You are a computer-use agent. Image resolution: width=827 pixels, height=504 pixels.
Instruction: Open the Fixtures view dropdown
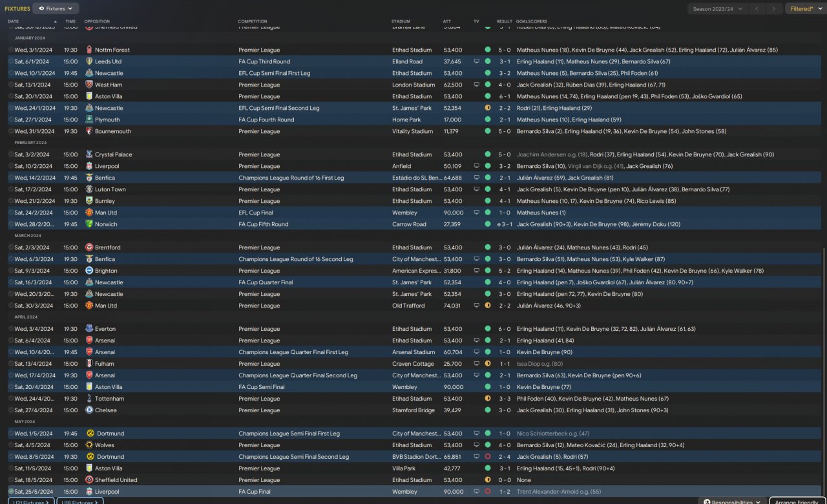click(x=56, y=8)
